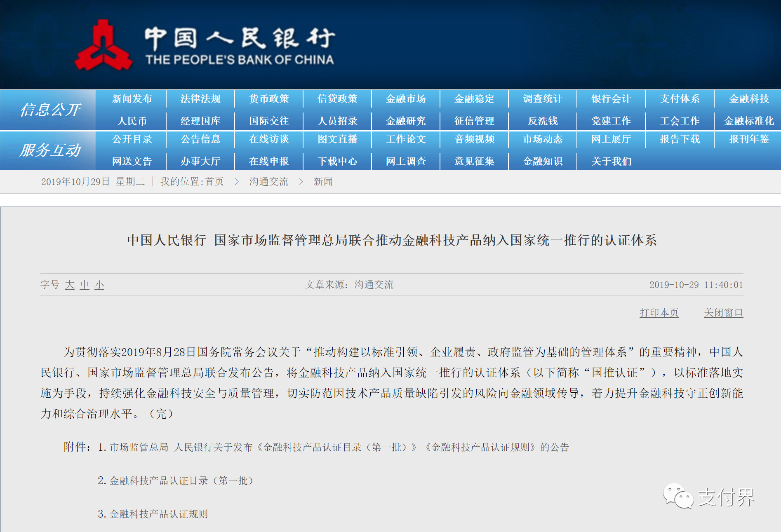Open 工会工作 navigation link

click(680, 121)
